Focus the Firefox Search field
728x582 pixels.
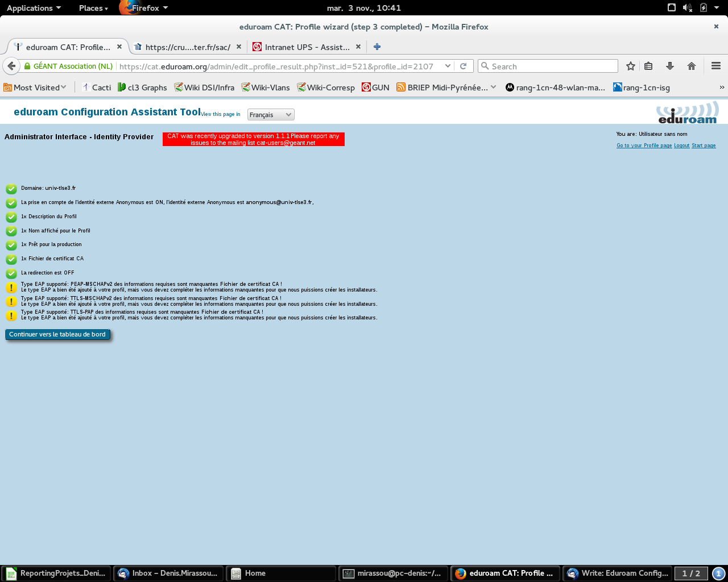point(548,66)
